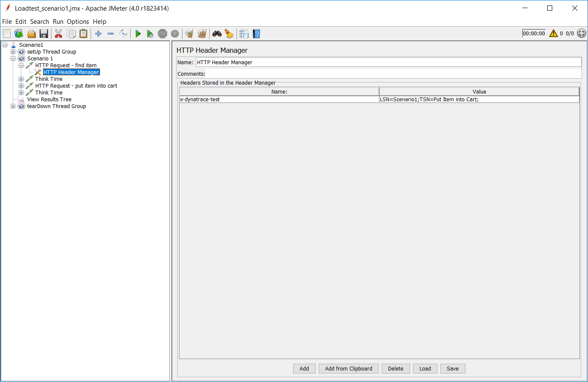Click the Load headers button
The height and width of the screenshot is (382, 588).
coord(425,369)
